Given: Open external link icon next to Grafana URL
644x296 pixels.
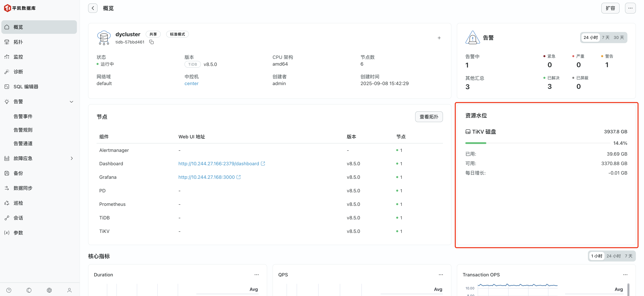Looking at the screenshot, I should (x=238, y=177).
